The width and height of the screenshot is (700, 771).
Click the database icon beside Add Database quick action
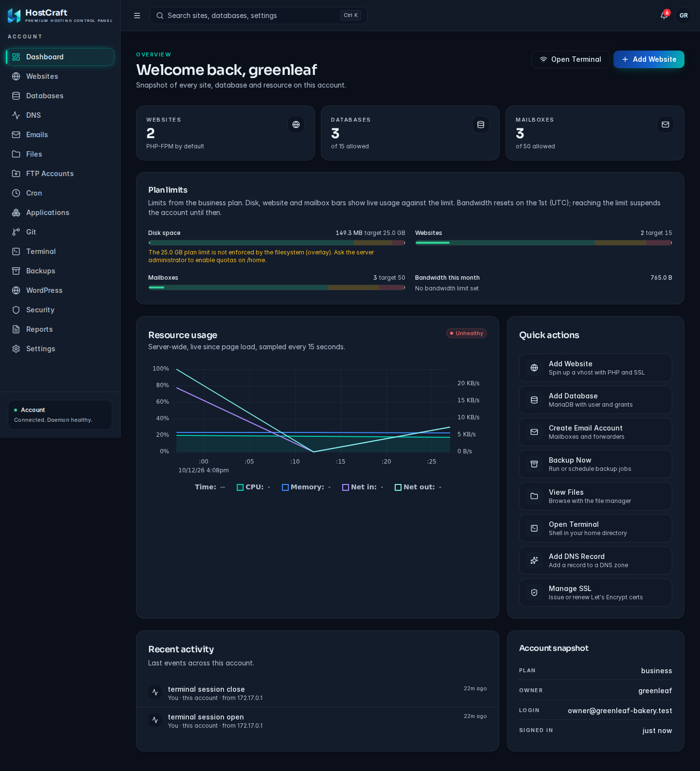tap(534, 400)
